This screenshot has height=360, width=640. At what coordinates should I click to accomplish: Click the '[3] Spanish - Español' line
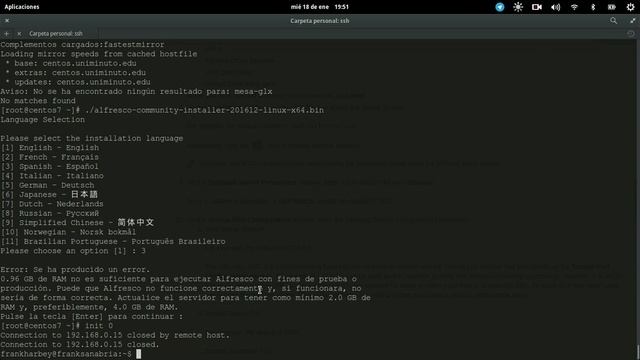click(x=49, y=167)
